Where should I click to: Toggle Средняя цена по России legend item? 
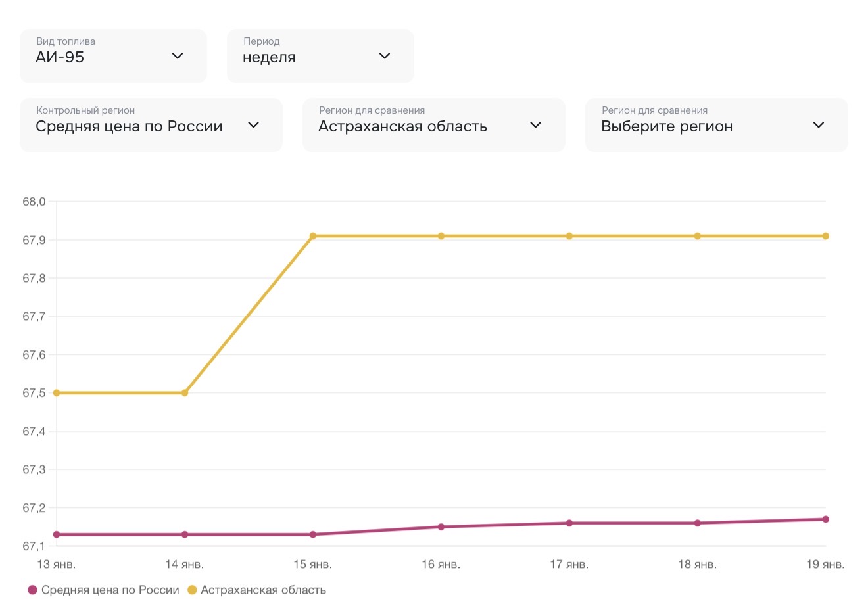110,590
